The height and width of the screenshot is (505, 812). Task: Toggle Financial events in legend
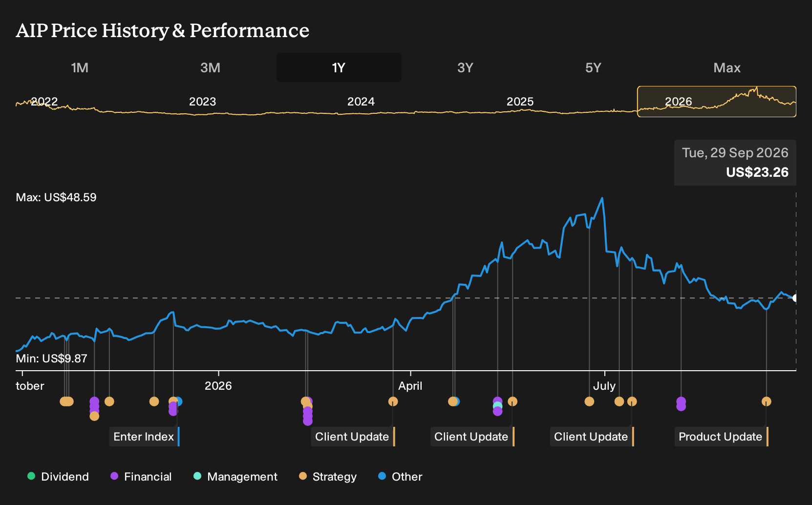[141, 477]
